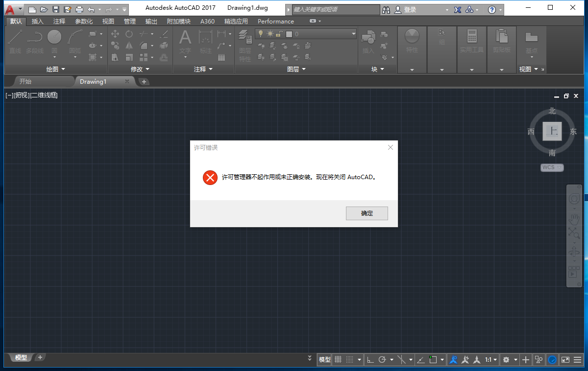
Task: Select the 标注 dimension tool
Action: pyautogui.click(x=206, y=42)
